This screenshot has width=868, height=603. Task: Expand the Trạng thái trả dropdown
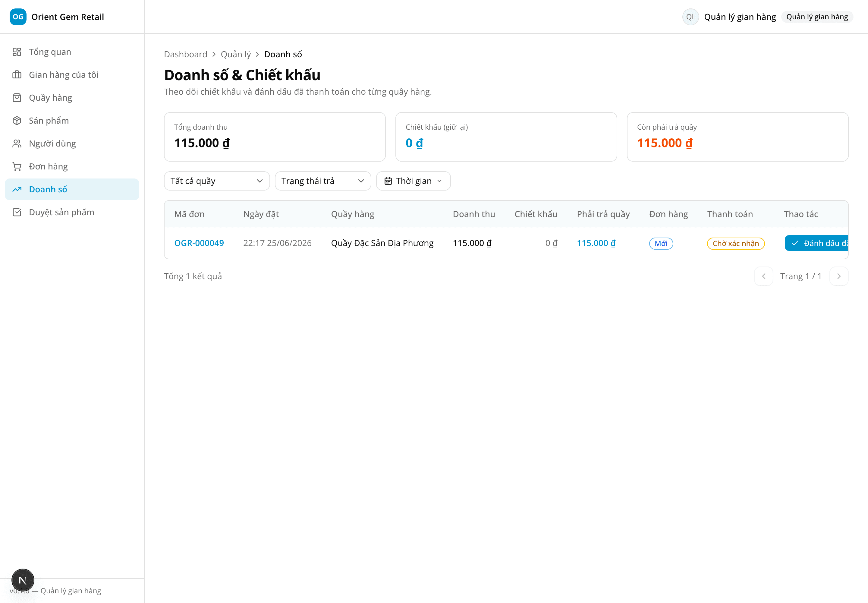(x=323, y=181)
